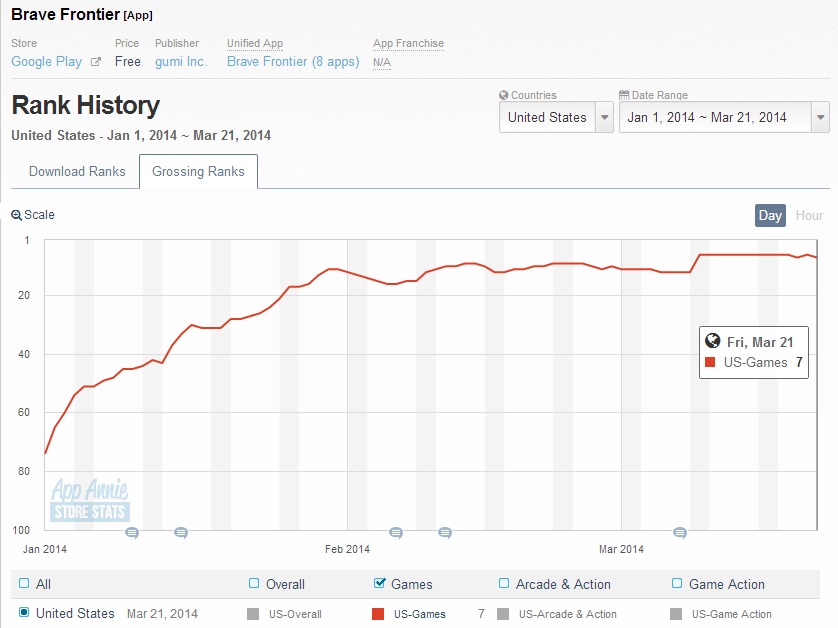Viewport: 838px width, 628px height.
Task: Click the Scale magnifier icon
Action: [17, 215]
